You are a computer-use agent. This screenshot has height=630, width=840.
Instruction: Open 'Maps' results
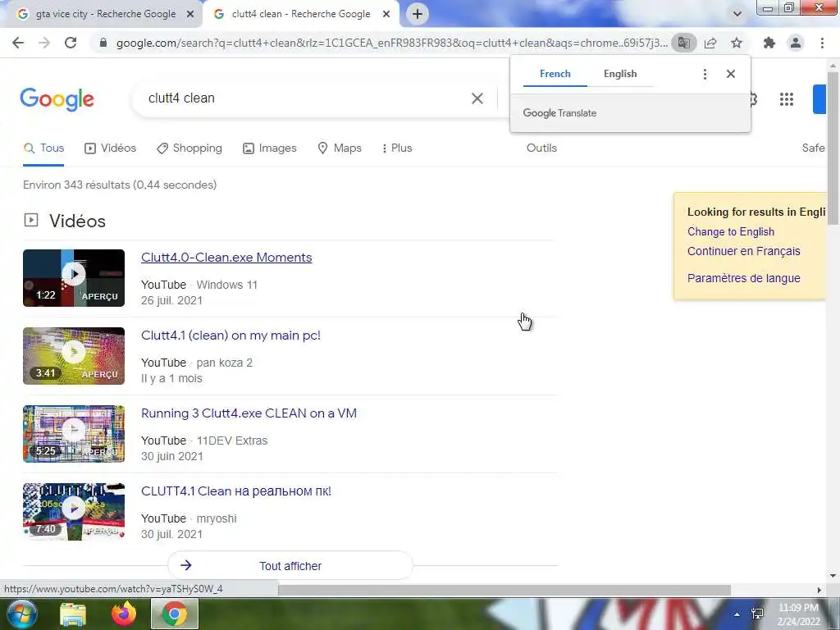[x=340, y=148]
